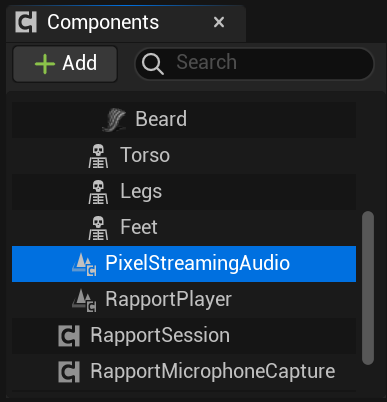Click the Torso skeletal mesh icon
The image size is (387, 402).
pos(98,156)
